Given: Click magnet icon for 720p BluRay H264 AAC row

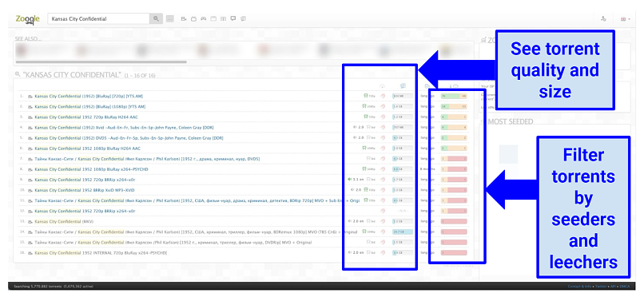Looking at the screenshot, I should (x=383, y=117).
